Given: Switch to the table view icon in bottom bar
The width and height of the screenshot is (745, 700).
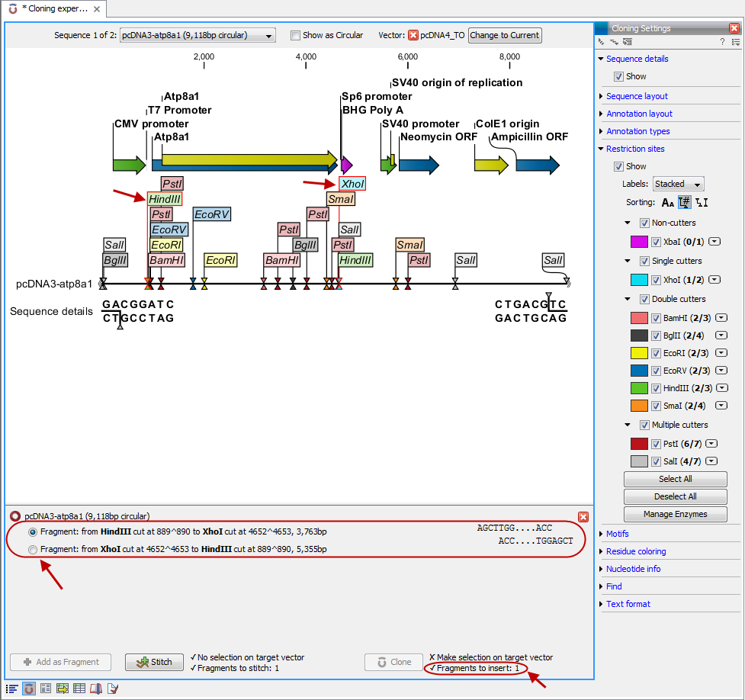Looking at the screenshot, I should (x=79, y=689).
